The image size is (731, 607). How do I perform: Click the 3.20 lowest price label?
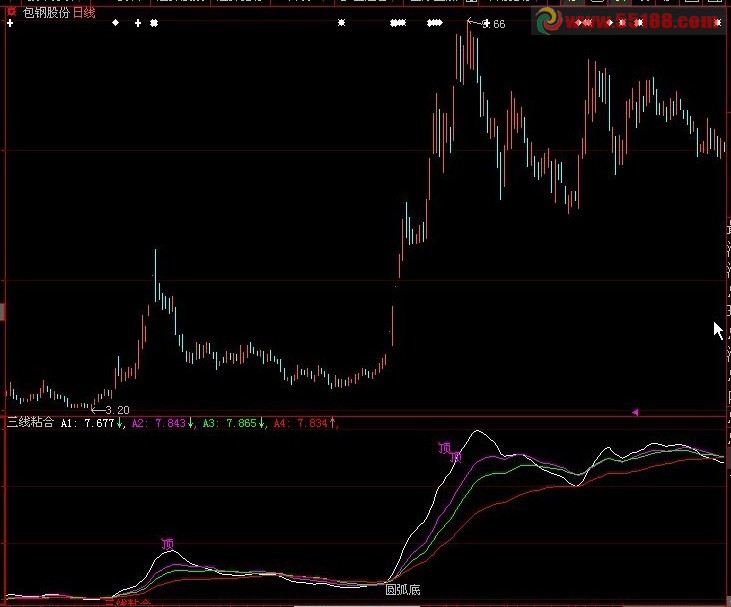117,410
